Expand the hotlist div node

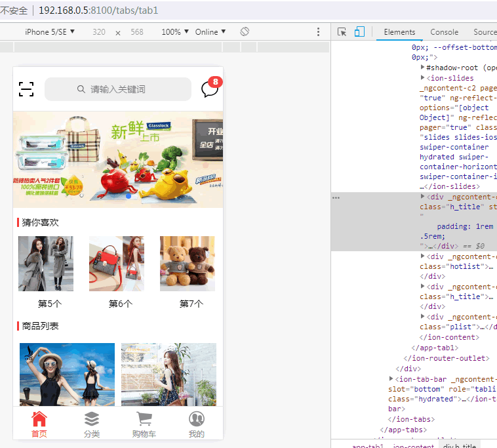point(422,256)
